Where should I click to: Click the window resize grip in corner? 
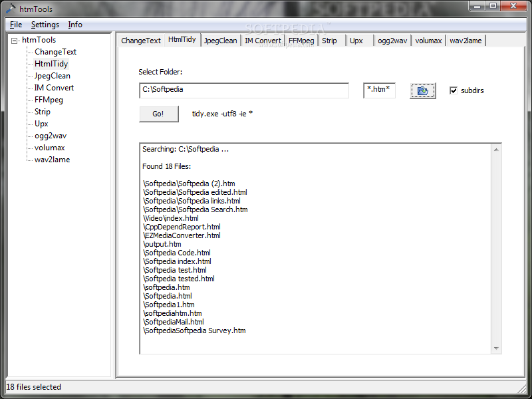click(x=521, y=388)
